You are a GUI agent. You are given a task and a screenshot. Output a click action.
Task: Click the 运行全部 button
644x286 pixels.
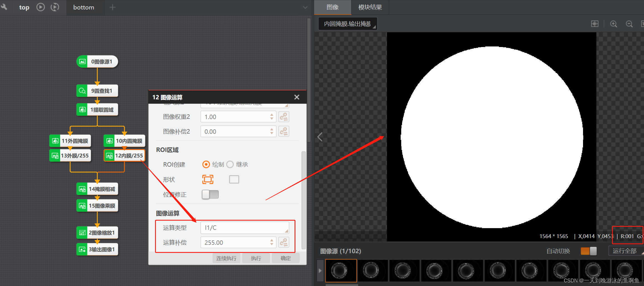pos(626,251)
